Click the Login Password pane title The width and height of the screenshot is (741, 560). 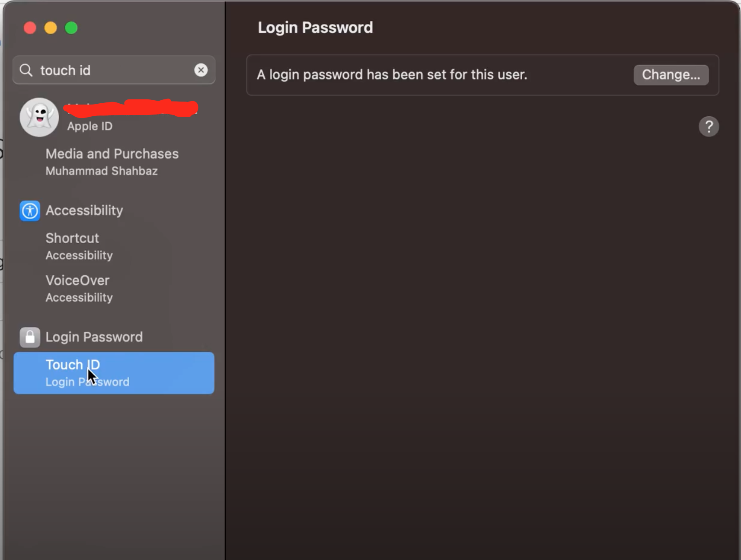coord(315,28)
